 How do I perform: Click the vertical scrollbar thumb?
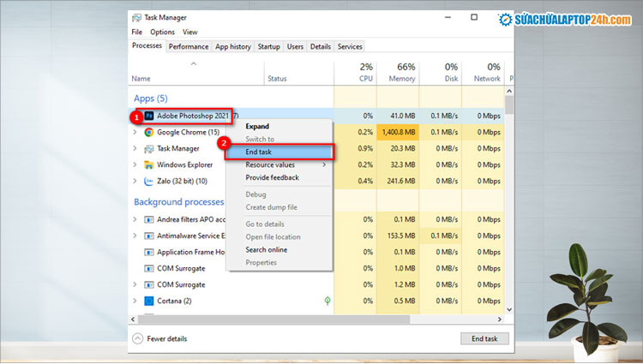(x=509, y=104)
